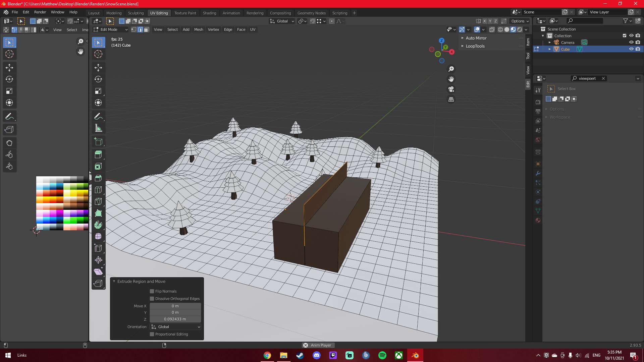644x362 pixels.
Task: Toggle X-ray mode
Action: click(492, 29)
